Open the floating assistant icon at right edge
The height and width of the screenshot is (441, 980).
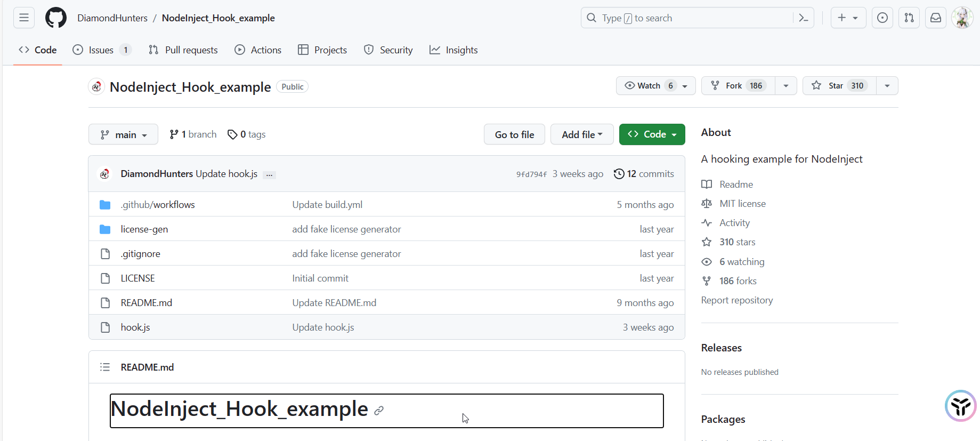961,406
